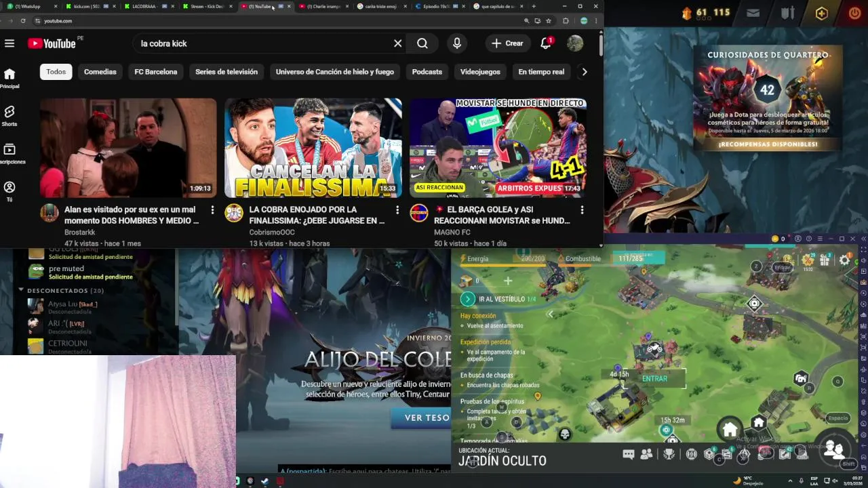Open the YouTube account avatar menu

pyautogui.click(x=575, y=43)
